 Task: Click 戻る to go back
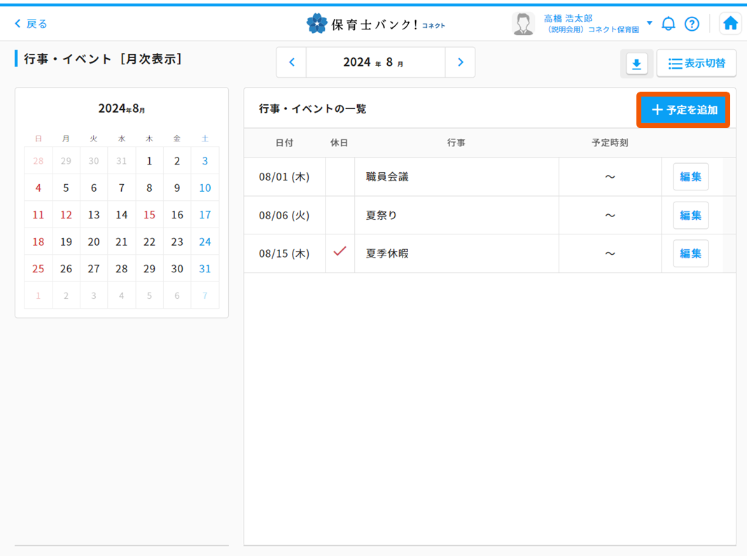31,24
